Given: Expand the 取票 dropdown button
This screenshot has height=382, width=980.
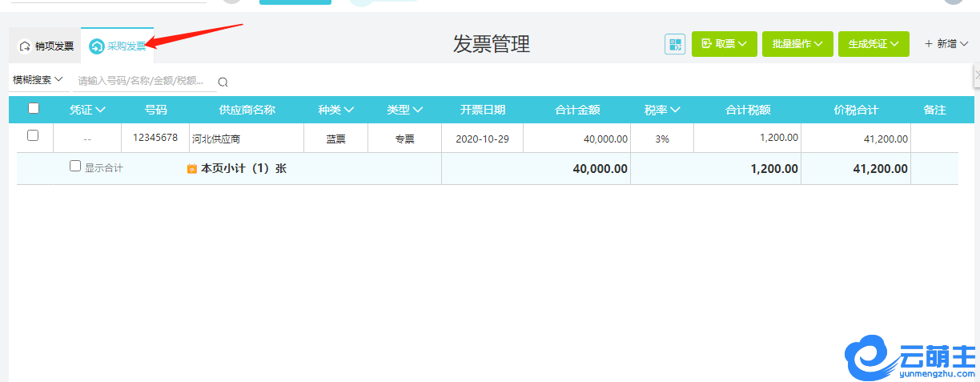Looking at the screenshot, I should [x=724, y=44].
